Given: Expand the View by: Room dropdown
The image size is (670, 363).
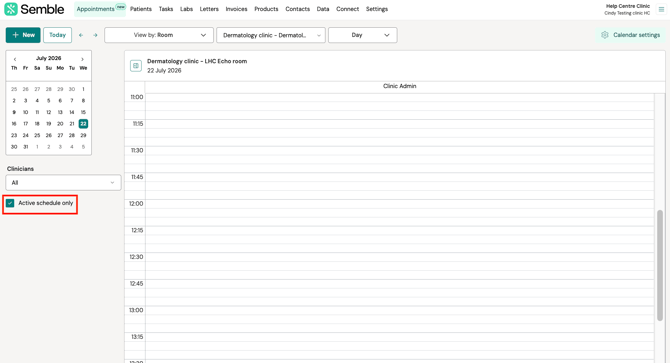Looking at the screenshot, I should pos(159,35).
